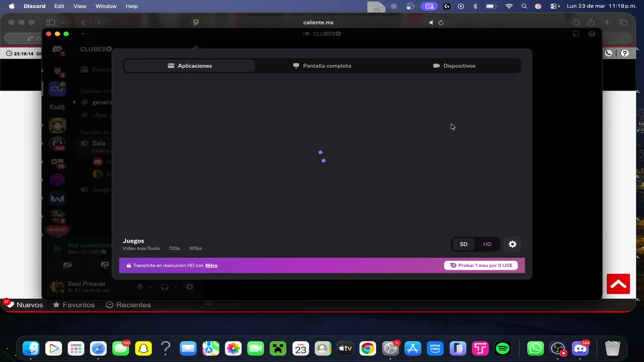Open Spotlight search in menu bar
The width and height of the screenshot is (644, 362).
click(524, 6)
